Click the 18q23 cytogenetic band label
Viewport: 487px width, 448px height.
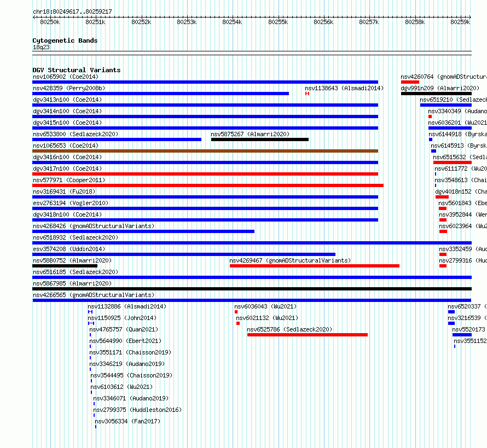coord(41,47)
